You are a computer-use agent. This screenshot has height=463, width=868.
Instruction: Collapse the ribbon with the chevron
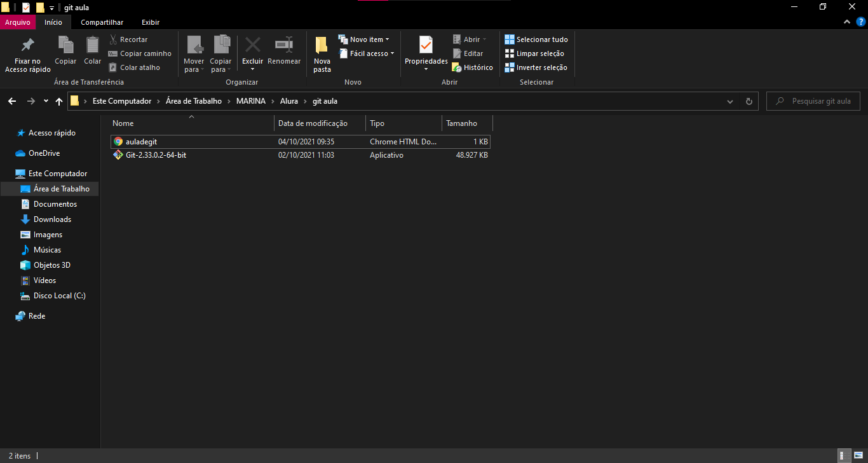click(847, 22)
